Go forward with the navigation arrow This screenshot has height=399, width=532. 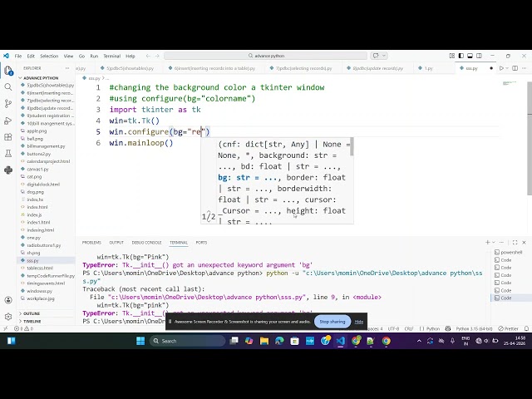(x=157, y=56)
